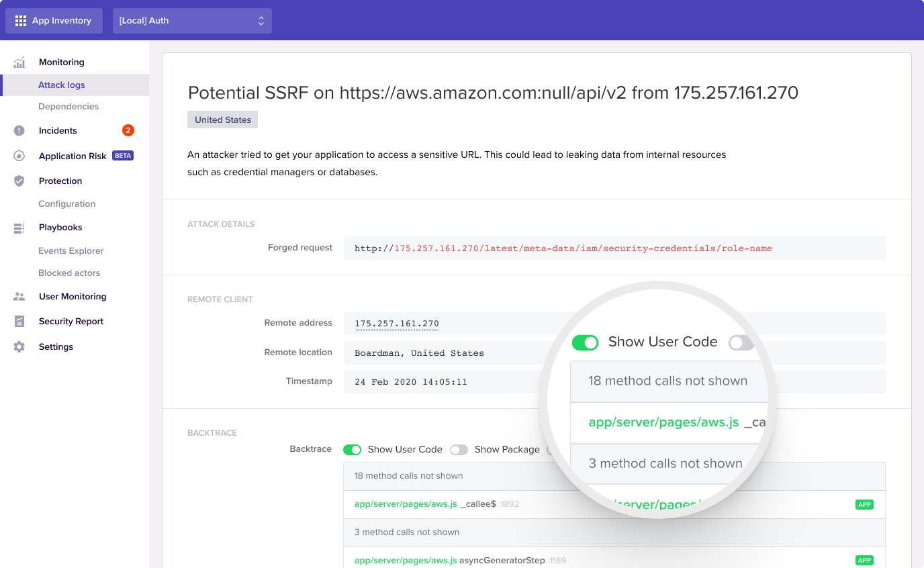Click the underlined remote address 175.257.161.270

click(x=396, y=324)
